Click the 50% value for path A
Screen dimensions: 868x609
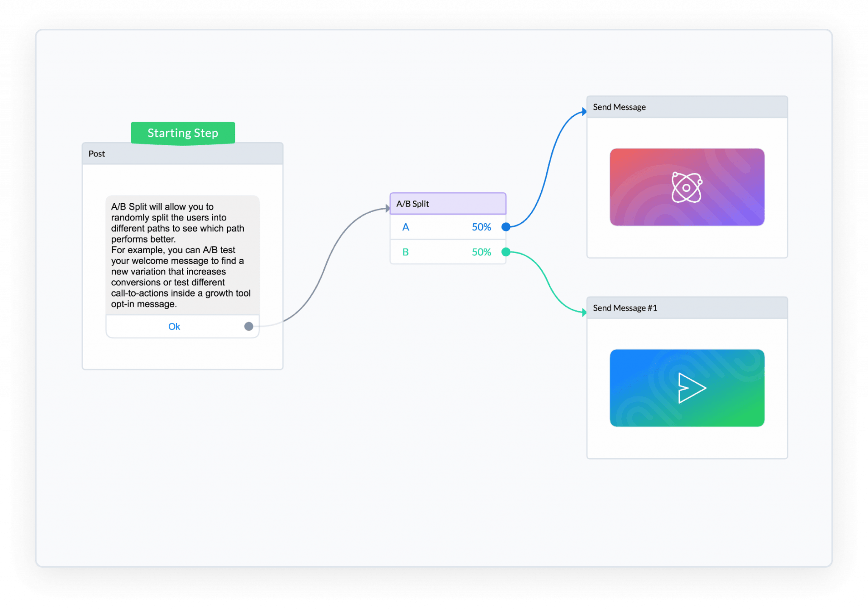coord(481,227)
